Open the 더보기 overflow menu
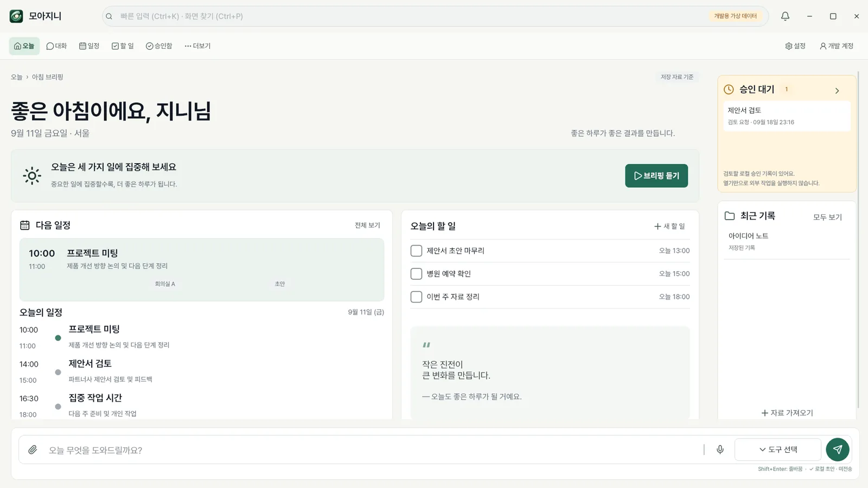This screenshot has height=488, width=868. point(197,46)
